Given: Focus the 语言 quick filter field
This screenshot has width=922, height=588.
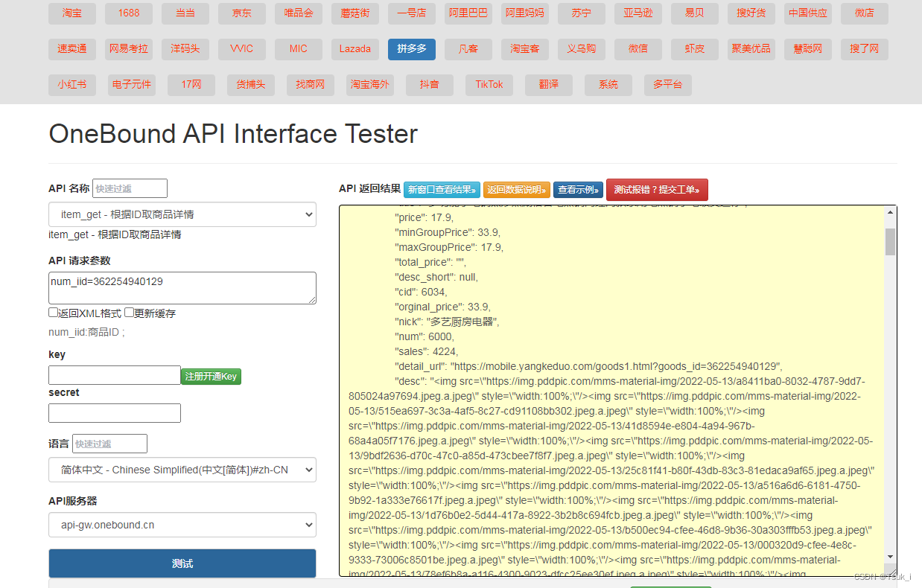Looking at the screenshot, I should tap(109, 444).
